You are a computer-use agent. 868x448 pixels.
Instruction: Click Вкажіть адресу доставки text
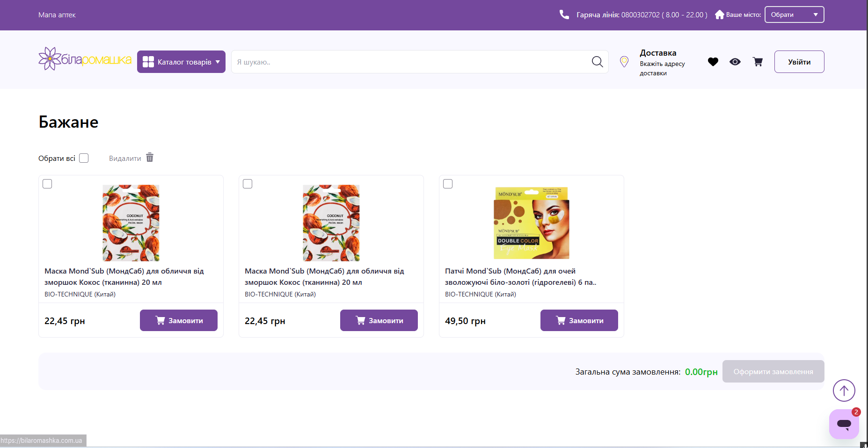click(x=663, y=68)
